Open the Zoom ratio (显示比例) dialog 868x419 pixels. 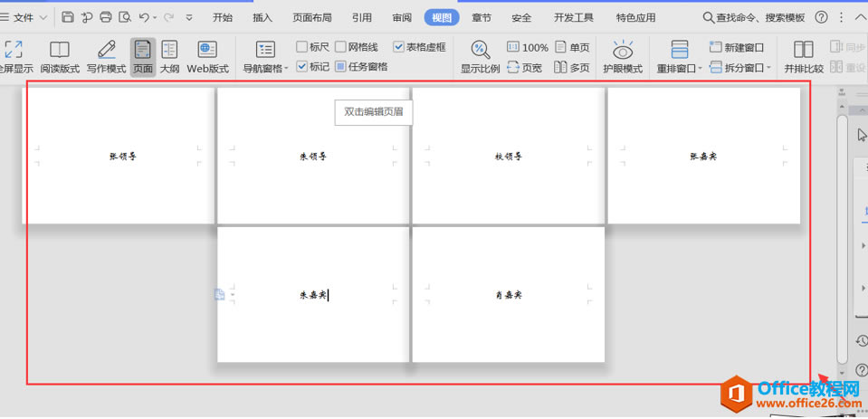tap(481, 57)
